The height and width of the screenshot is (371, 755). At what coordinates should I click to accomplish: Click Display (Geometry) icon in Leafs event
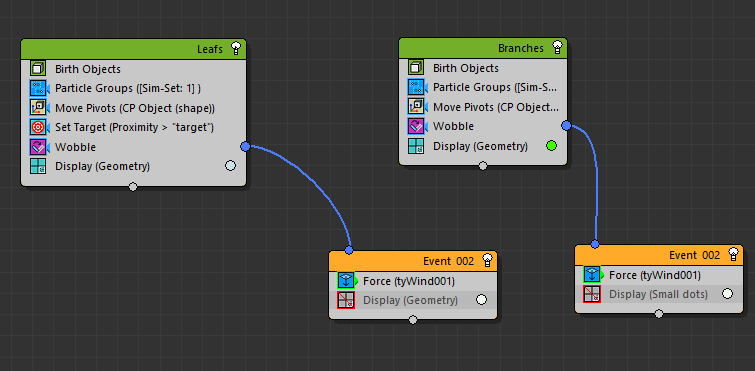(x=38, y=166)
